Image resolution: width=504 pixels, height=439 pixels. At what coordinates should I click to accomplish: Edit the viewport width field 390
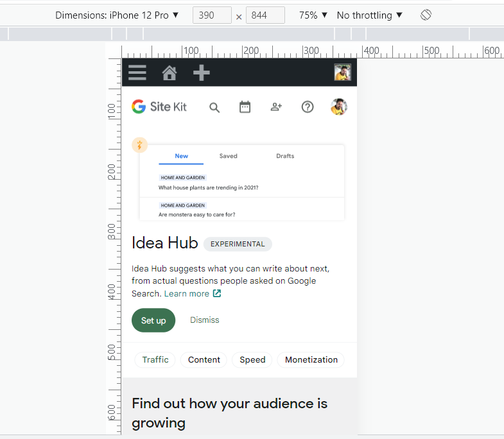pyautogui.click(x=212, y=15)
